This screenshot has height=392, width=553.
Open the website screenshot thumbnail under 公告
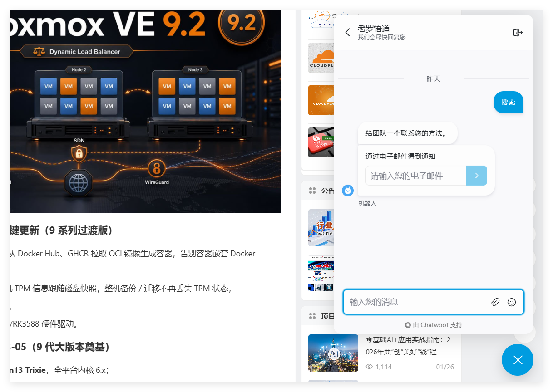[x=321, y=273]
